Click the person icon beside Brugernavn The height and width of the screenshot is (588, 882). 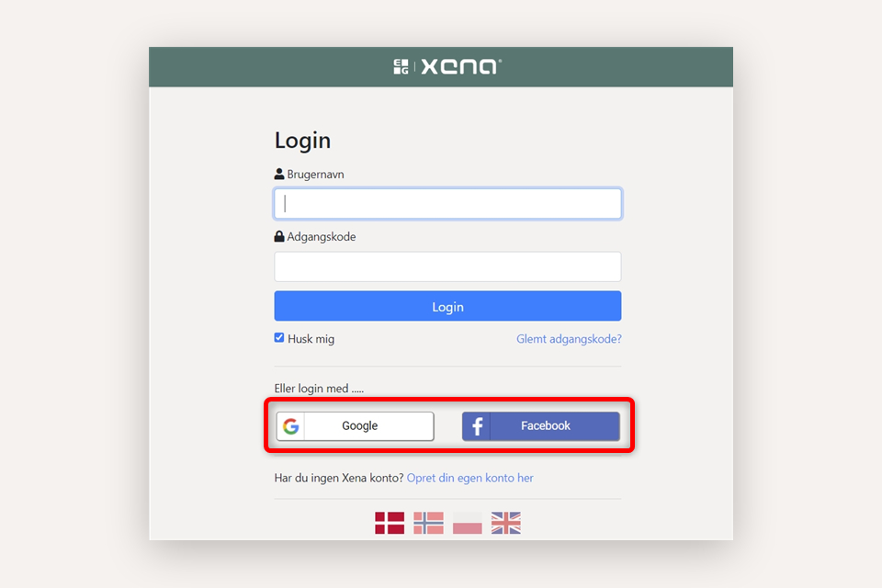pos(278,173)
